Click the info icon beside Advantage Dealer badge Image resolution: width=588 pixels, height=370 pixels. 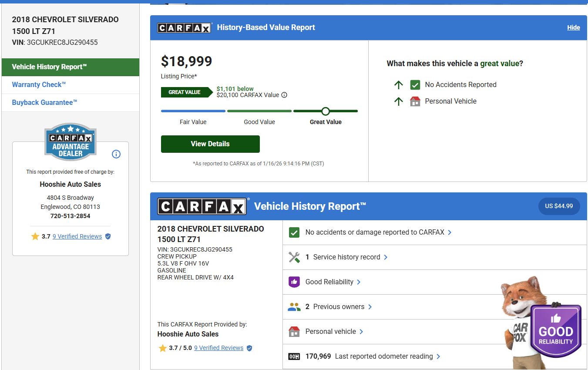click(x=116, y=154)
